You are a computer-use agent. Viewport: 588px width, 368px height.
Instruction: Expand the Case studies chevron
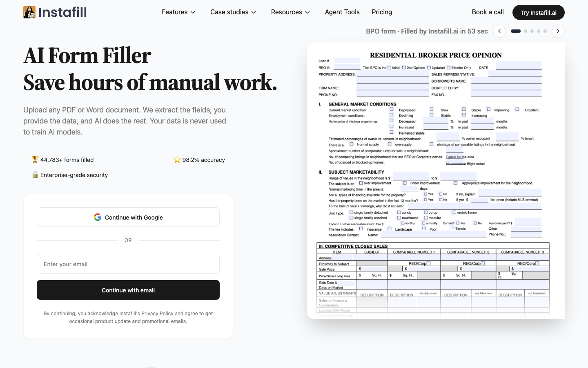coord(254,12)
